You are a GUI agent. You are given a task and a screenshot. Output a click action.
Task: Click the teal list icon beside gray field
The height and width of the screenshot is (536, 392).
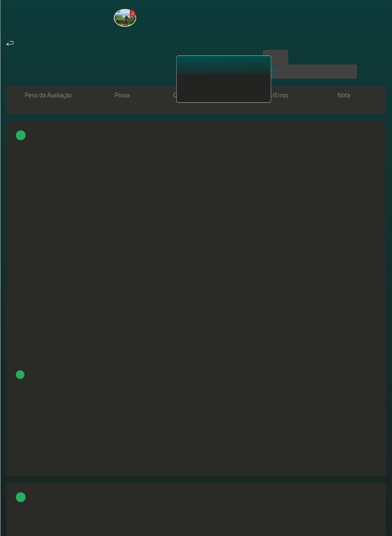click(x=273, y=71)
